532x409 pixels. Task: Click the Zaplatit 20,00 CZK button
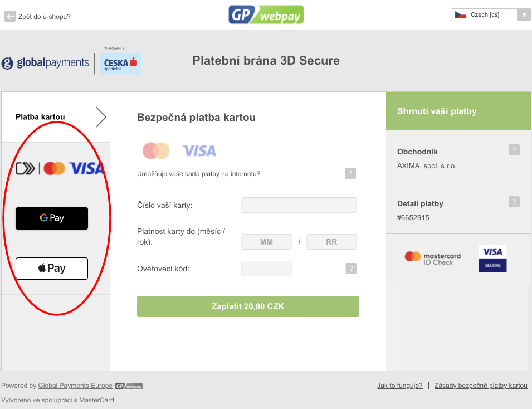[x=248, y=306]
